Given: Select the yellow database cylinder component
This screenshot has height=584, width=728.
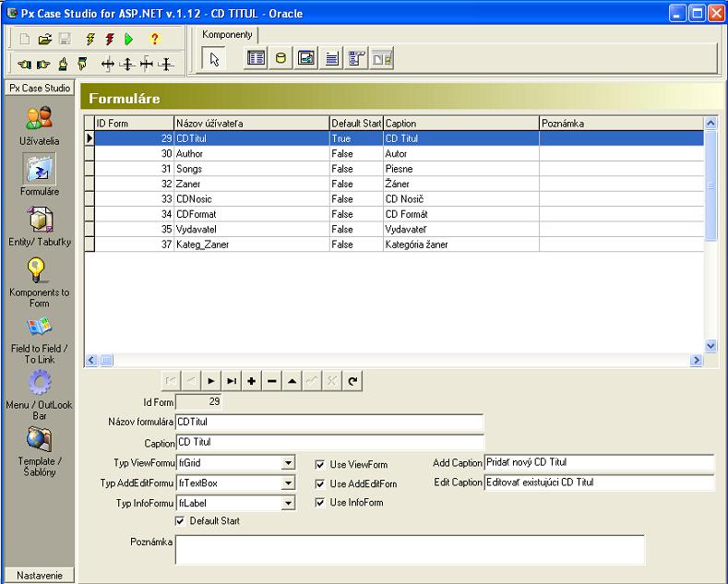Looking at the screenshot, I should (x=280, y=58).
